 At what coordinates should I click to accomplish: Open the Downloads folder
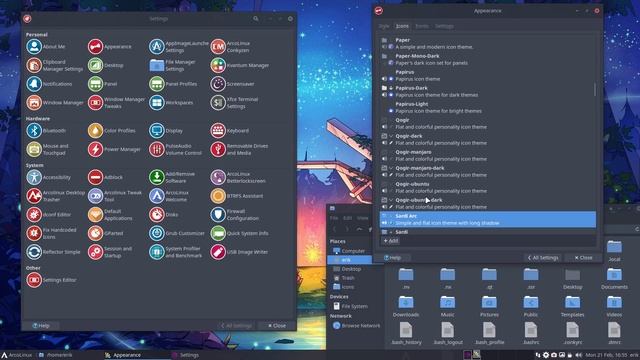coord(406,307)
